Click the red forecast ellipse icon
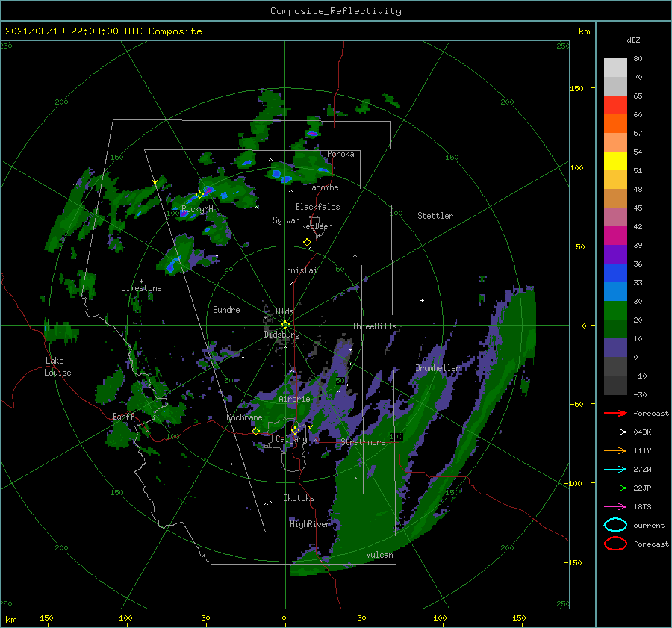Image resolution: width=672 pixels, height=628 pixels. (x=615, y=544)
